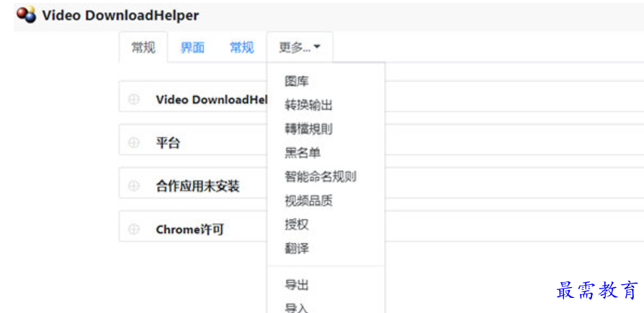Viewport: 644px width, 313px height.
Task: Select the first 常规 tab
Action: pos(143,48)
